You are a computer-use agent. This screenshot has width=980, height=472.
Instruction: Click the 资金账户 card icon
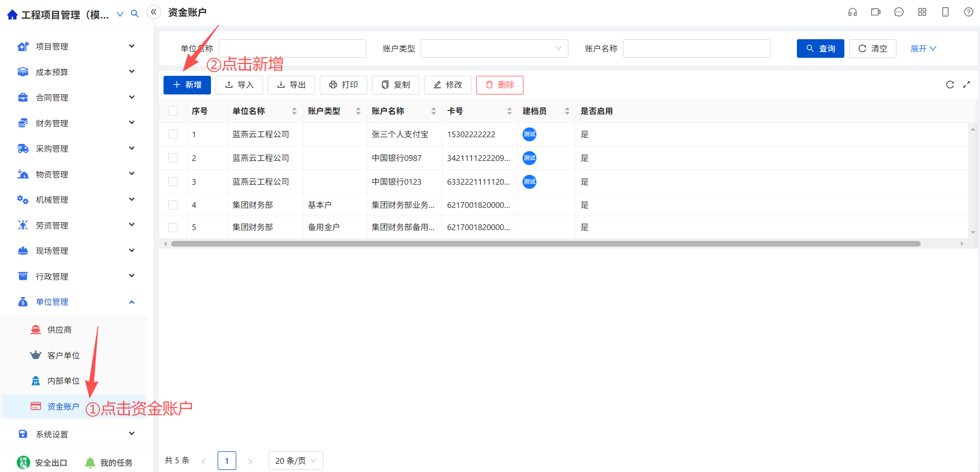coord(36,406)
